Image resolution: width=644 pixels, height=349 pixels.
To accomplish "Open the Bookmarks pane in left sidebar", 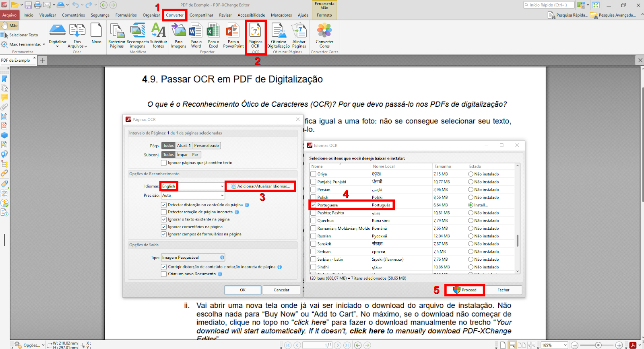I will 4,79.
